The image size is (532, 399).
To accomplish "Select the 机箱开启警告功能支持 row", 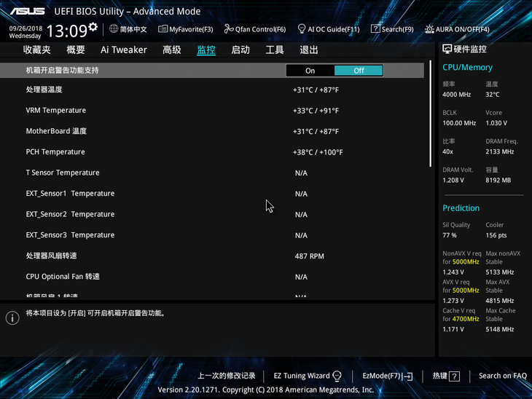I will (212, 70).
